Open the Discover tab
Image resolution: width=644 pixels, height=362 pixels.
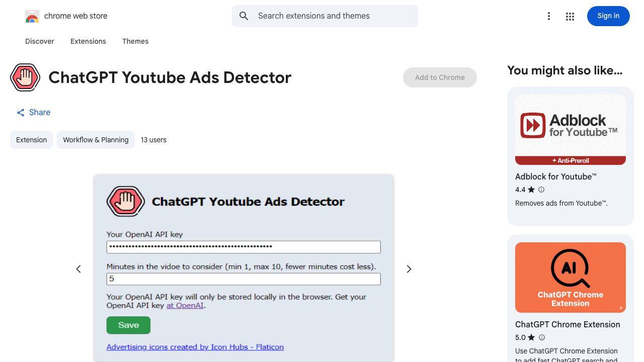[40, 41]
